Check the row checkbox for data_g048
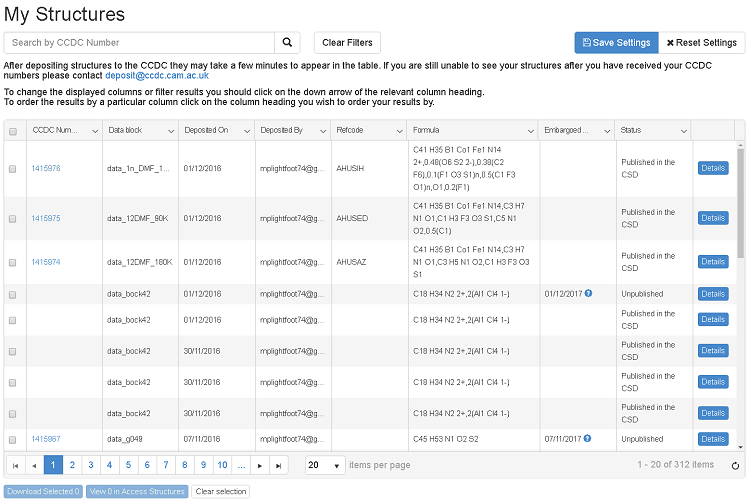The height and width of the screenshot is (503, 750). 13,439
